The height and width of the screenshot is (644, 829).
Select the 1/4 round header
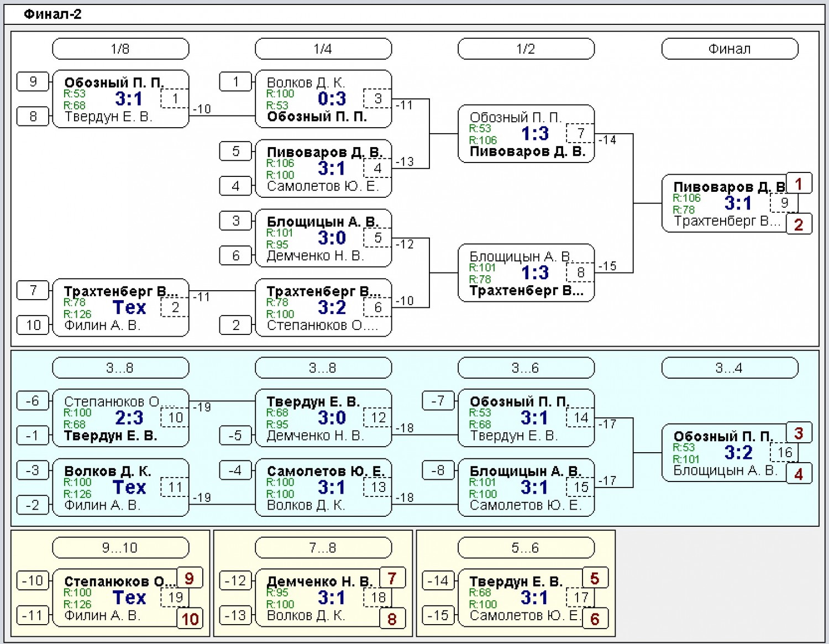pyautogui.click(x=323, y=49)
